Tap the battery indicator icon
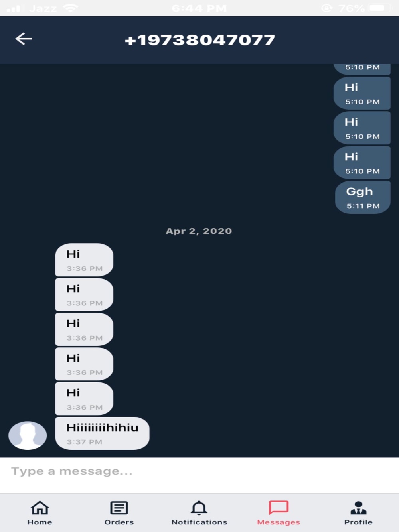This screenshot has width=399, height=532. pos(379,8)
